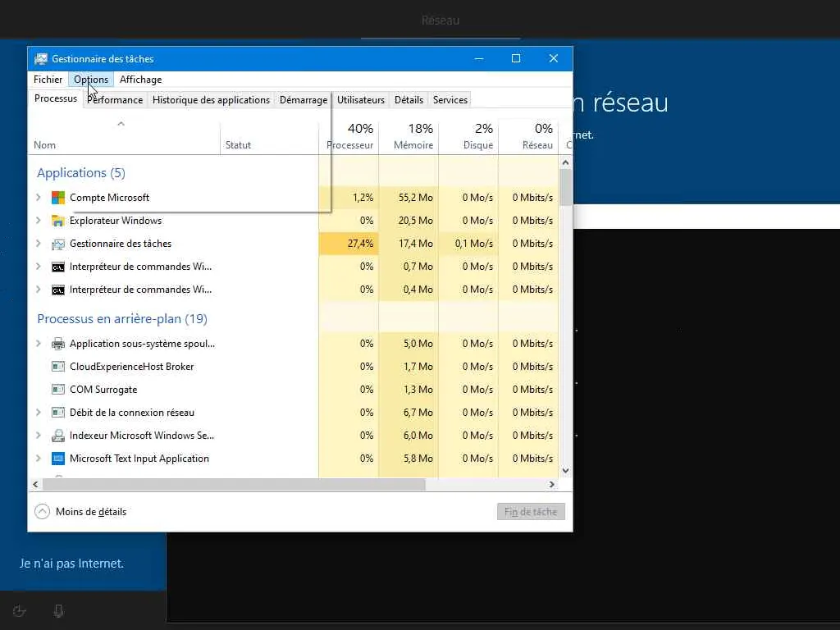Click the COM Surrogate process icon
840x630 pixels.
tap(58, 390)
